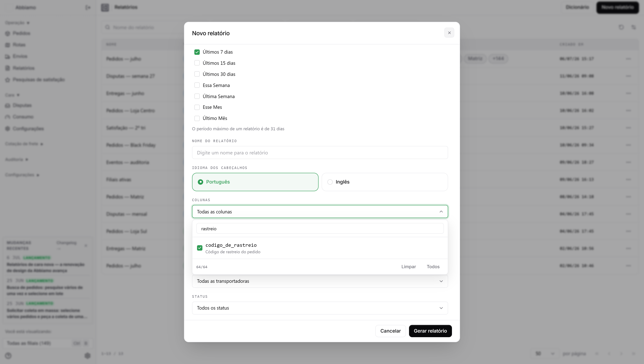Click the report name input field
Viewport: 644px width, 364px height.
[x=320, y=152]
